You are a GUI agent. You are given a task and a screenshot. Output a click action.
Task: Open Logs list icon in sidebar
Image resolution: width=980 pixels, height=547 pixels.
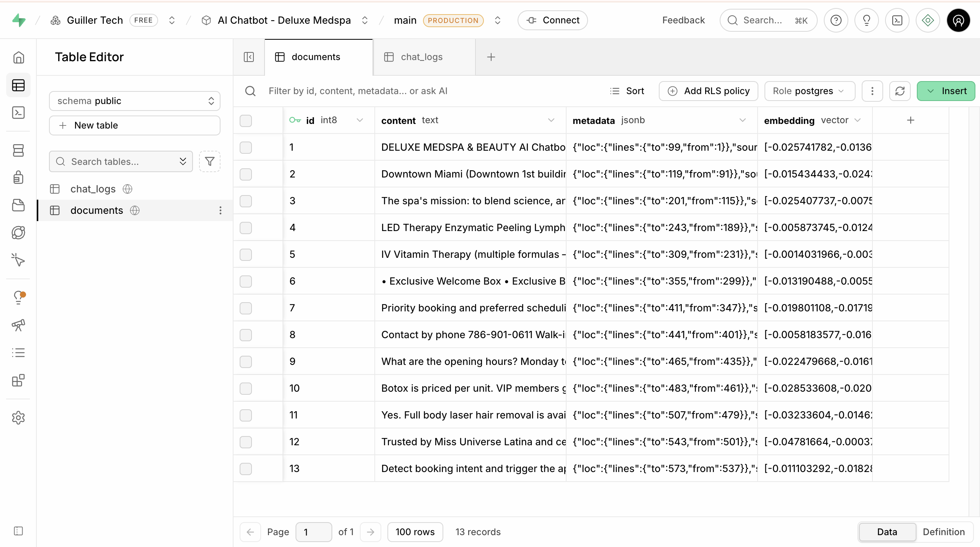[x=18, y=353]
